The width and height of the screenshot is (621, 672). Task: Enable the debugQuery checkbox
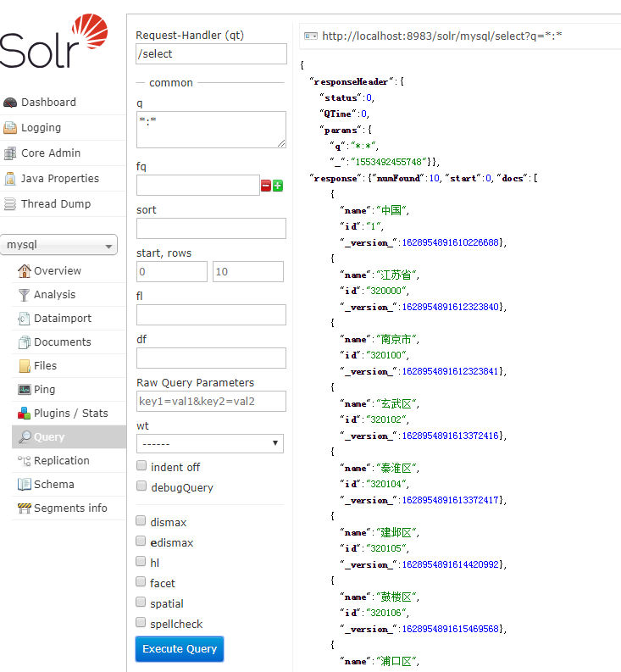[x=141, y=486]
